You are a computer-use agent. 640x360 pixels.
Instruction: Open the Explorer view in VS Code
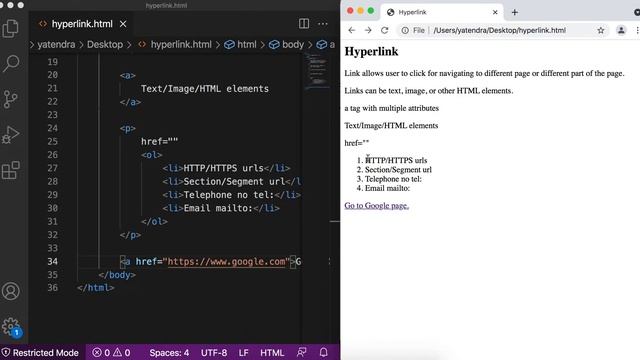click(11, 29)
